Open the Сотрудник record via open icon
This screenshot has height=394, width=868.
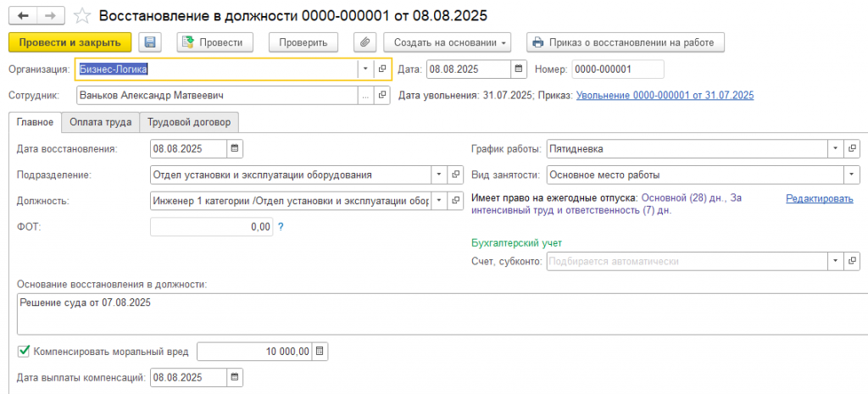(382, 95)
